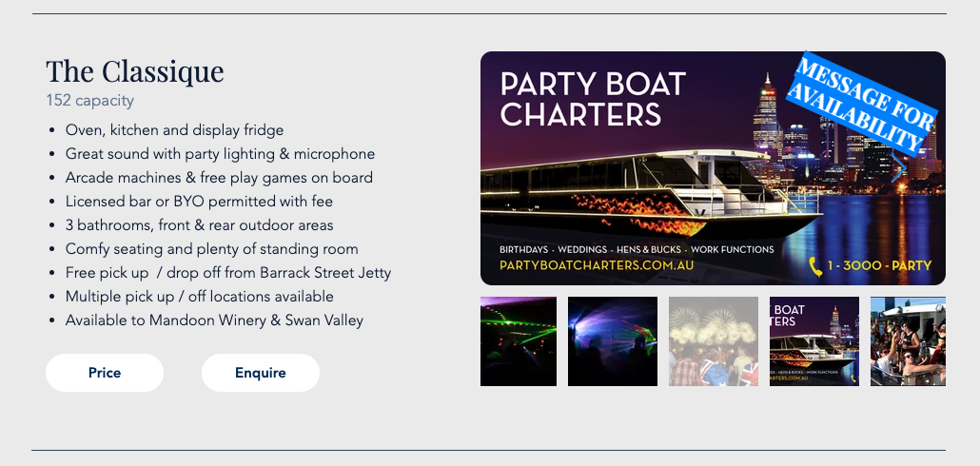Advance gallery with the blue next chevron

[x=899, y=168]
